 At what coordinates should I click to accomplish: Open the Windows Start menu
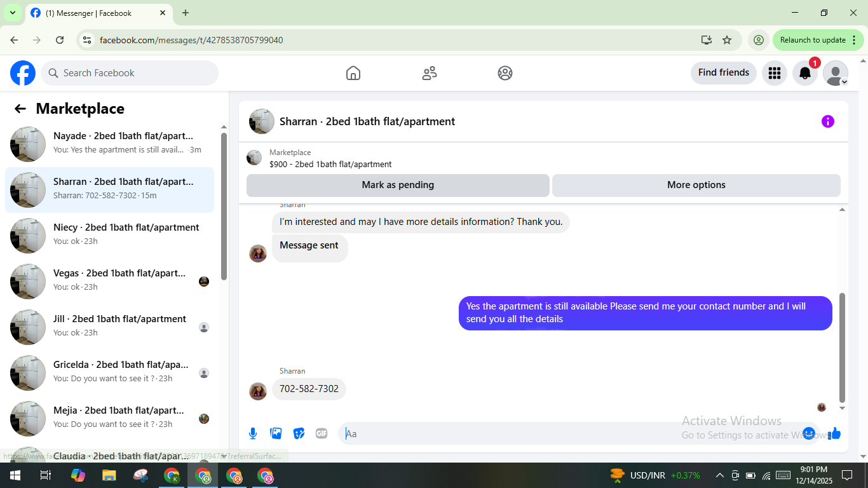(15, 475)
